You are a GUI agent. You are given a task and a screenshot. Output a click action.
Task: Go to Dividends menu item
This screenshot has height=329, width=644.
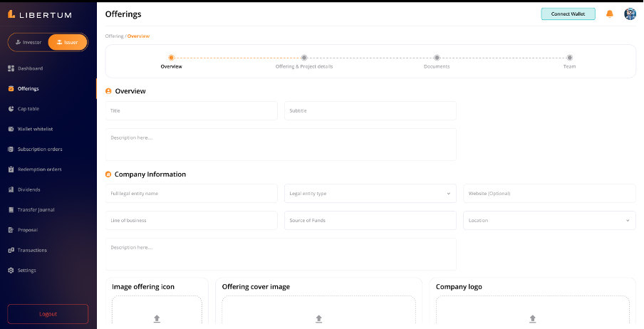[x=28, y=189]
